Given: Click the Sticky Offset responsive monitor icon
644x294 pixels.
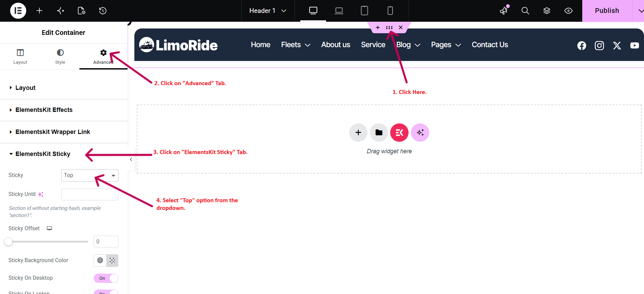Looking at the screenshot, I should point(49,228).
